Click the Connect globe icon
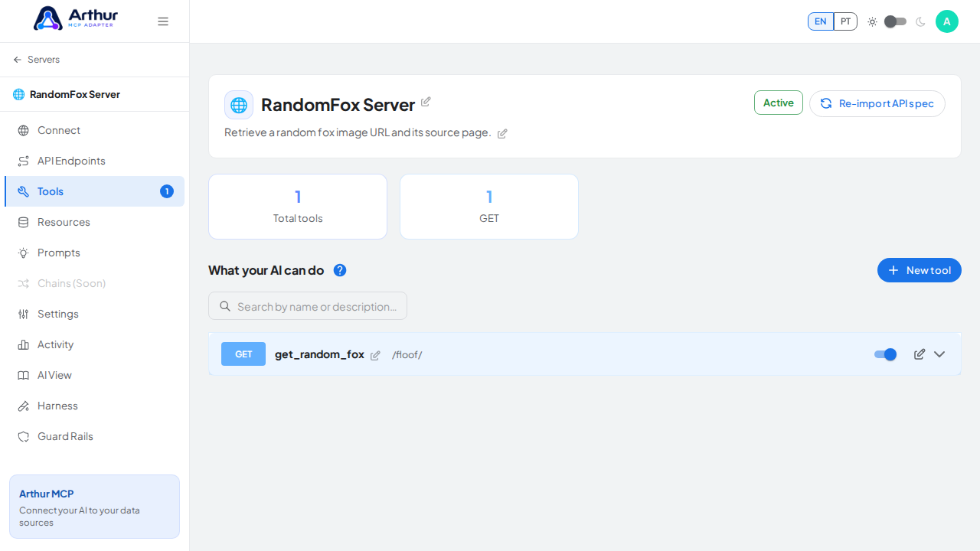 point(23,130)
